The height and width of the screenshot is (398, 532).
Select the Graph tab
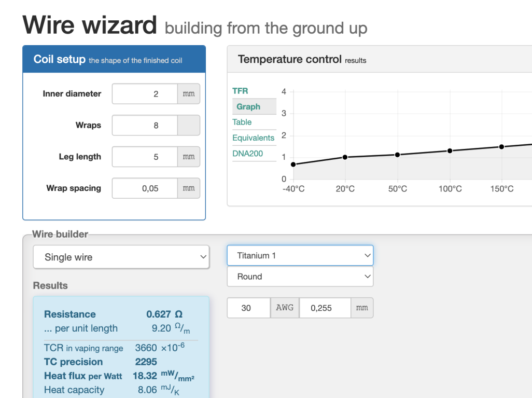[254, 106]
